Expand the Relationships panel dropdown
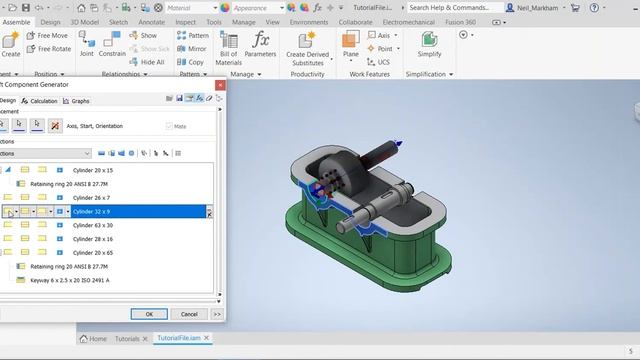The width and height of the screenshot is (640, 360). tap(145, 74)
